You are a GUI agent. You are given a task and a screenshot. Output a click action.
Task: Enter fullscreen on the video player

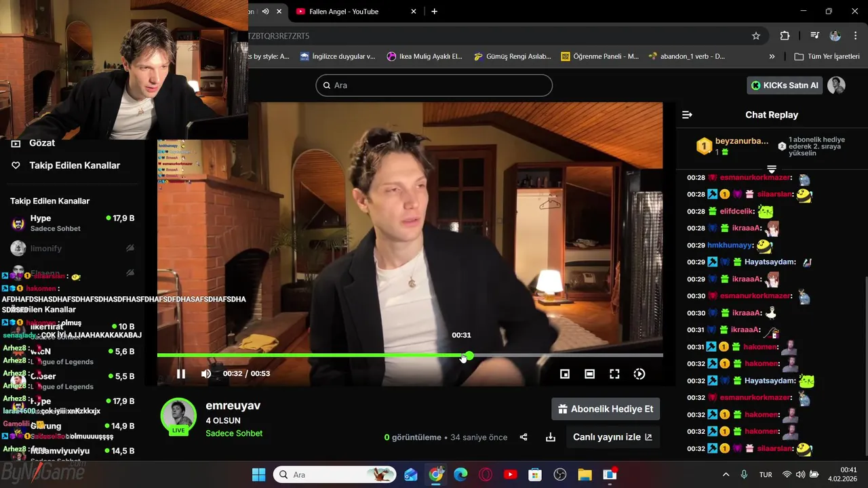[x=614, y=373]
